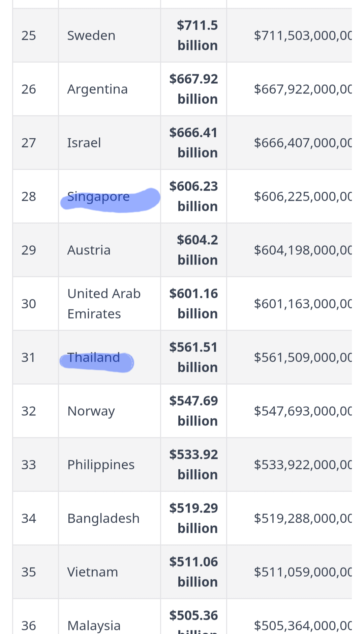Select the Bangladesh country name

click(103, 519)
